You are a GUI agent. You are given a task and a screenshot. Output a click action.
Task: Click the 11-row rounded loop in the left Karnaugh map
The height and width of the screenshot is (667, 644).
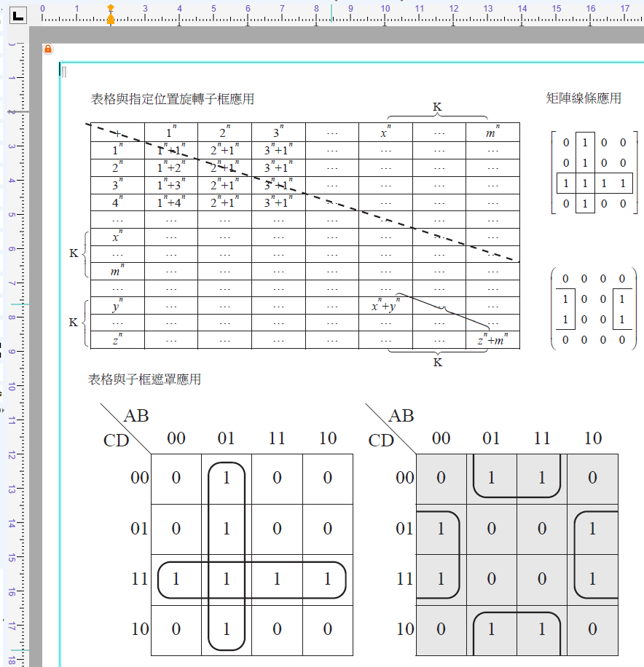click(x=251, y=580)
